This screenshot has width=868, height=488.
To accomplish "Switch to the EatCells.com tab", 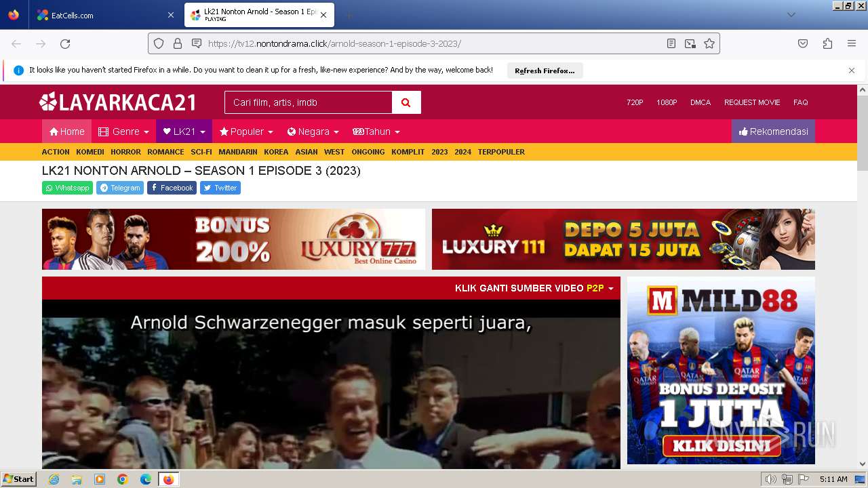I will (x=105, y=15).
